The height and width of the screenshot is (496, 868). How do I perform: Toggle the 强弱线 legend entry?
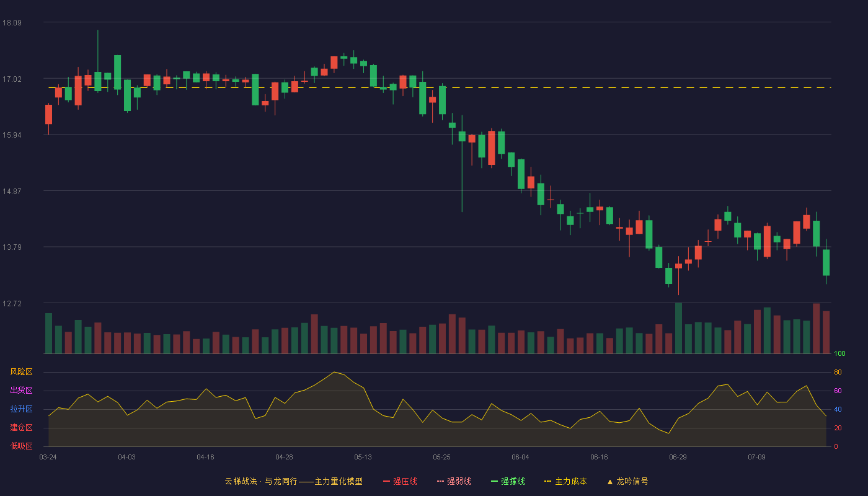454,481
